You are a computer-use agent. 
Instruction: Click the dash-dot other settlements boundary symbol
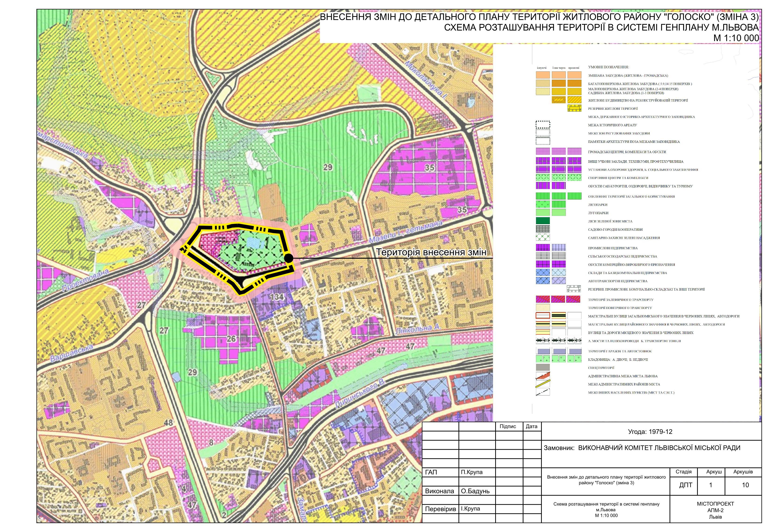(x=543, y=392)
